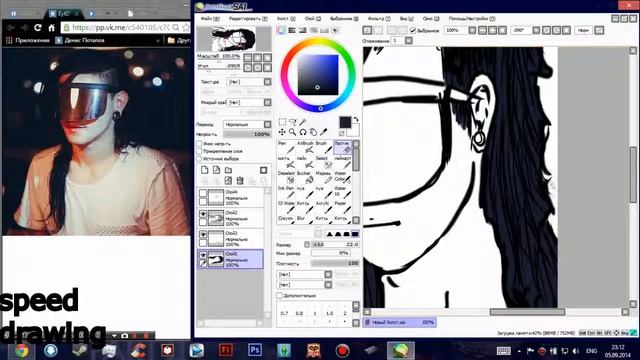Select the Новый Холст canvas tab

[399, 322]
